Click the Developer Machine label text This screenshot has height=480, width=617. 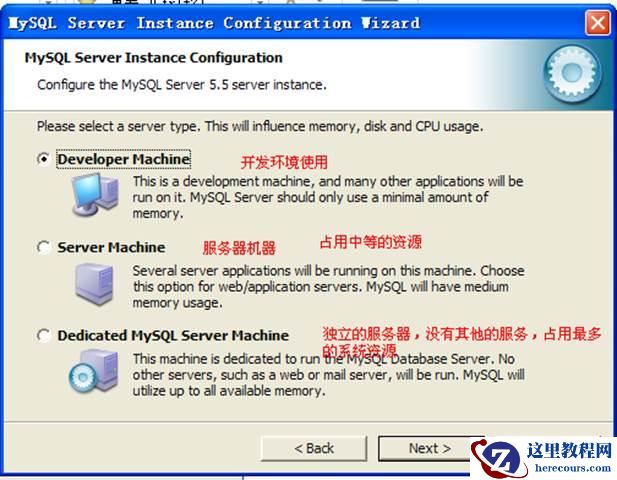pyautogui.click(x=124, y=159)
